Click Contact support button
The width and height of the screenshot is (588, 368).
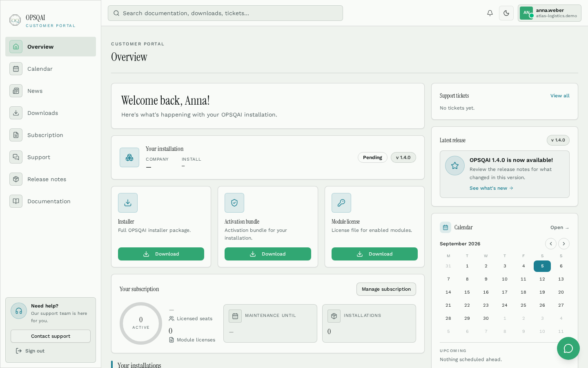(x=51, y=336)
